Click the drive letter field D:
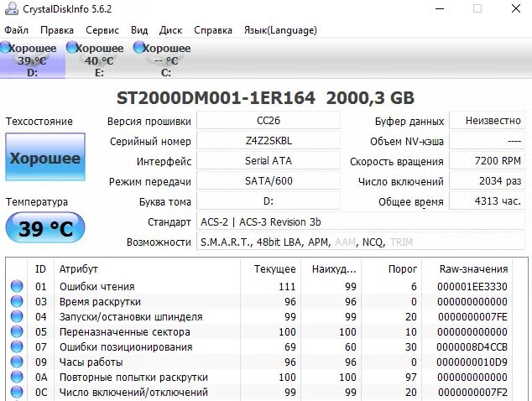The height and width of the screenshot is (401, 532). (x=269, y=200)
